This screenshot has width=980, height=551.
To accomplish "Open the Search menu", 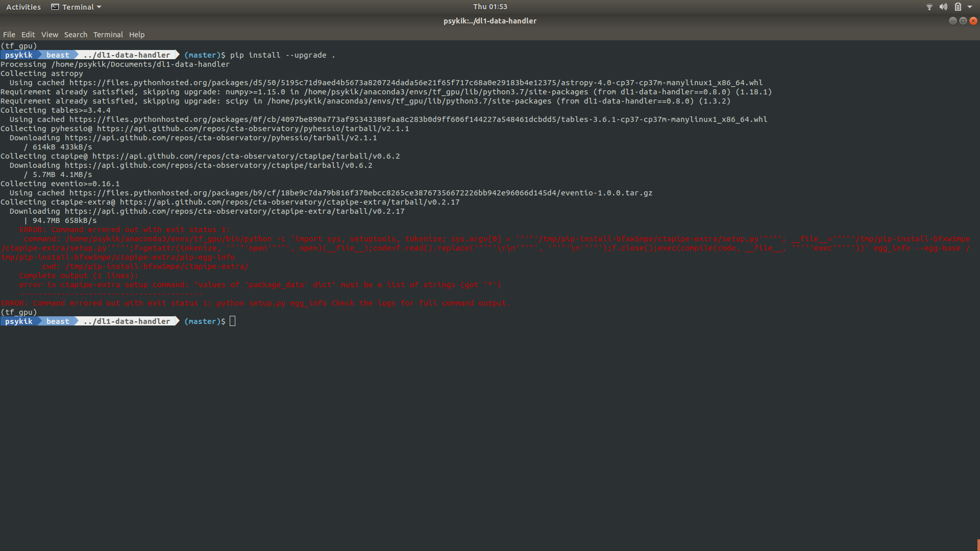I will pos(76,35).
